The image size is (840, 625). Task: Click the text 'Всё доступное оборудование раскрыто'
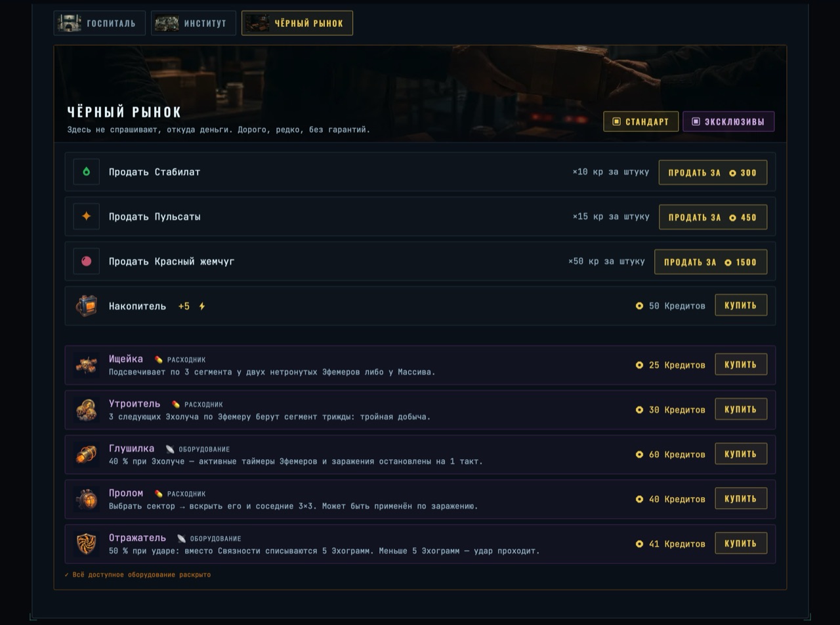tap(142, 575)
